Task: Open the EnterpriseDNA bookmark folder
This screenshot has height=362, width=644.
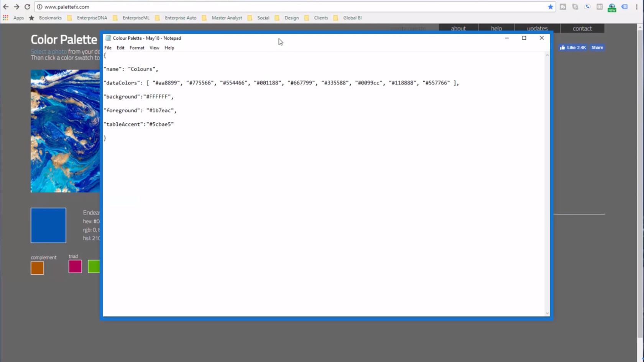Action: (x=87, y=18)
